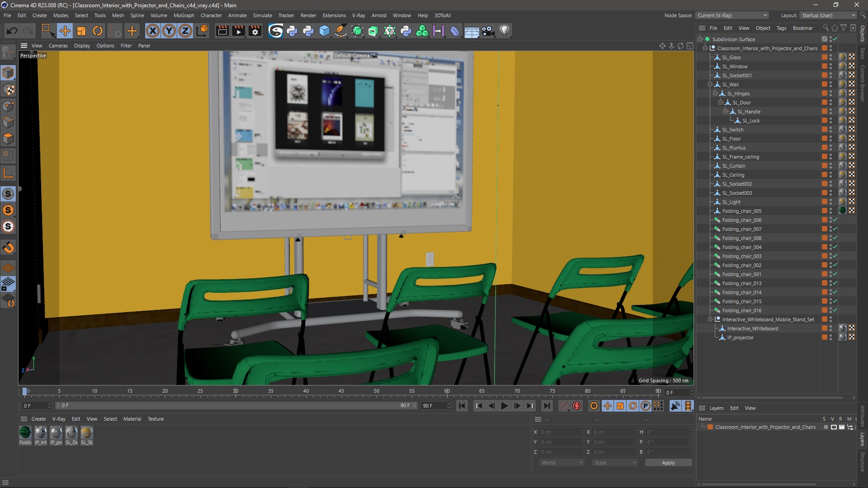The height and width of the screenshot is (488, 868).
Task: Toggle green checkmark on Folding_chair_006
Action: [x=835, y=220]
